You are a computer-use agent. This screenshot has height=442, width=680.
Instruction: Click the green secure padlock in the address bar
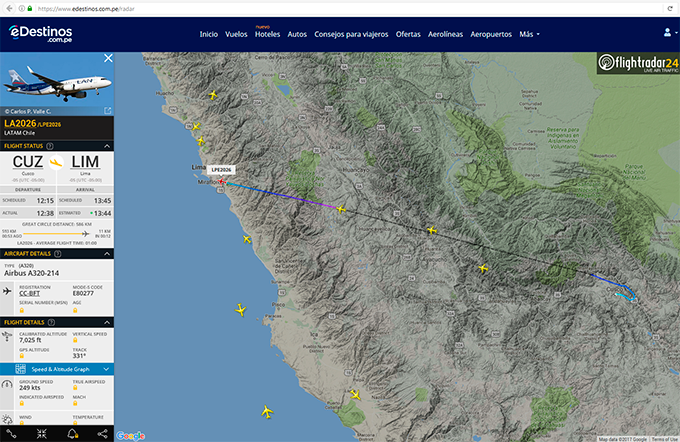coord(29,8)
